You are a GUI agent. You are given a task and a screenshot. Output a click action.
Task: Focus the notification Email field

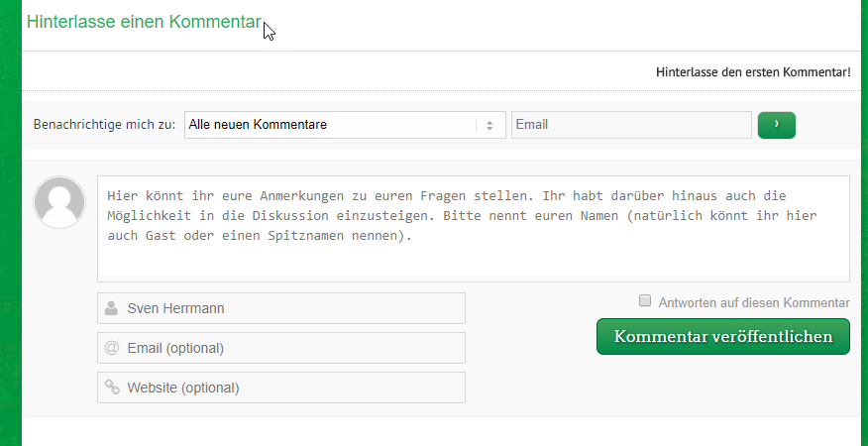tap(631, 125)
